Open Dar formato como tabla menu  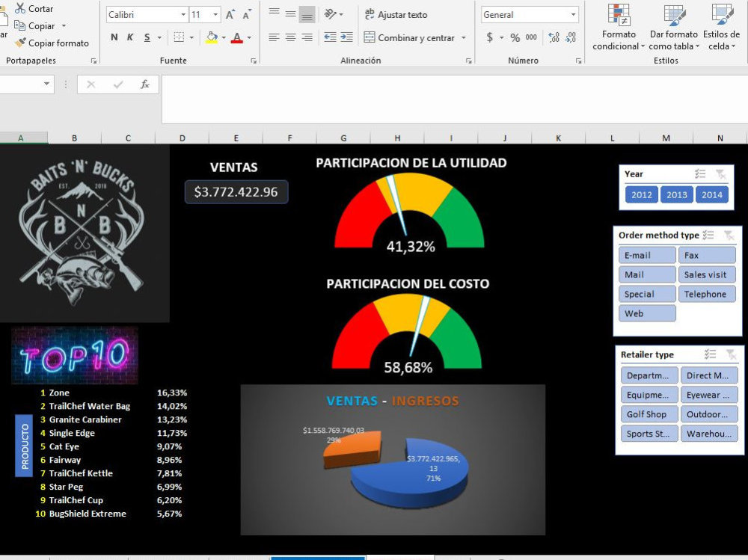click(x=674, y=27)
